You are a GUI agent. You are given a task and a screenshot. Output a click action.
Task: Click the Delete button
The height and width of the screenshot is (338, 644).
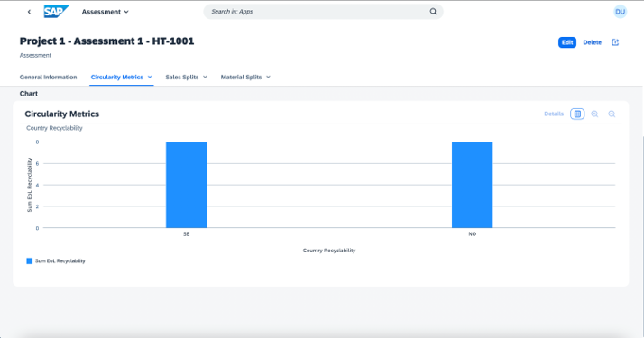(593, 42)
